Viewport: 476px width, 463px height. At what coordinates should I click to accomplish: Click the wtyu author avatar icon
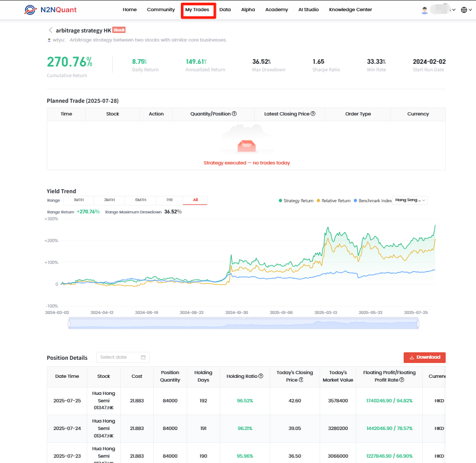(x=49, y=40)
